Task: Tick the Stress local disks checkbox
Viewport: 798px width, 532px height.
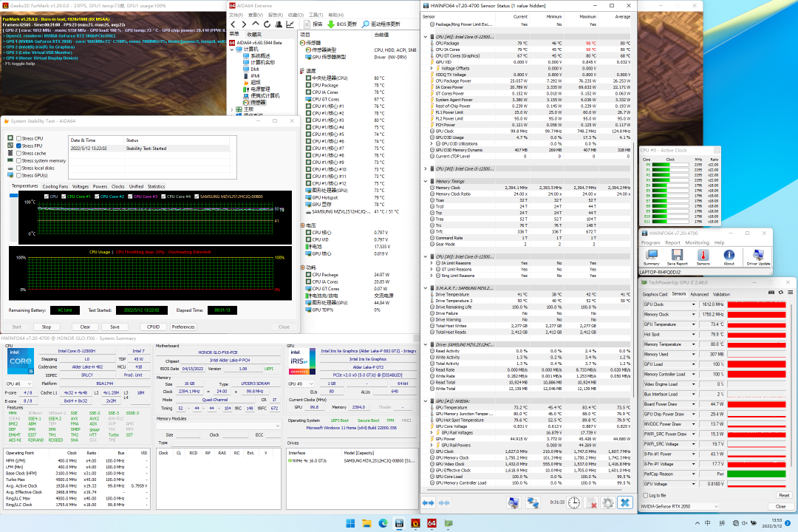Action: [x=18, y=168]
